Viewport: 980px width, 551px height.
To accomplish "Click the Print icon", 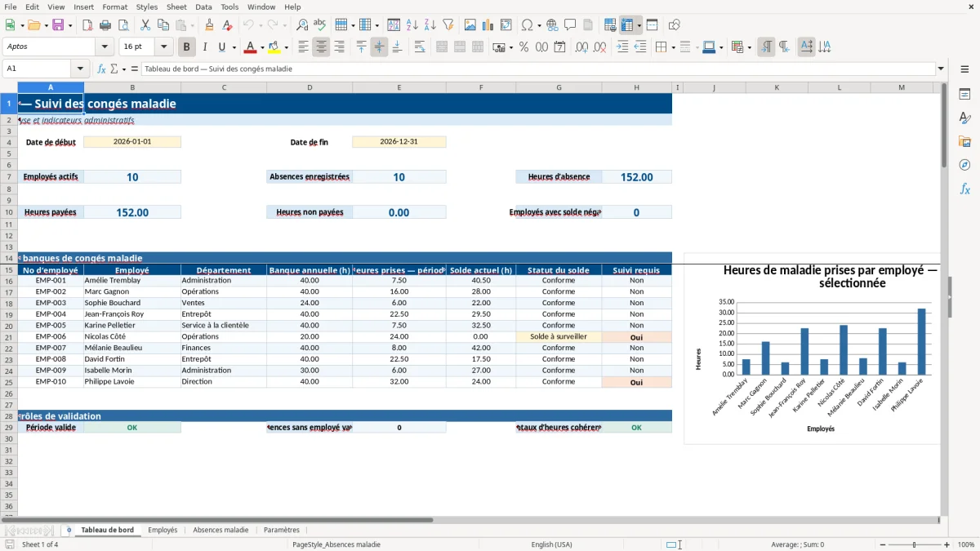I will click(x=105, y=25).
